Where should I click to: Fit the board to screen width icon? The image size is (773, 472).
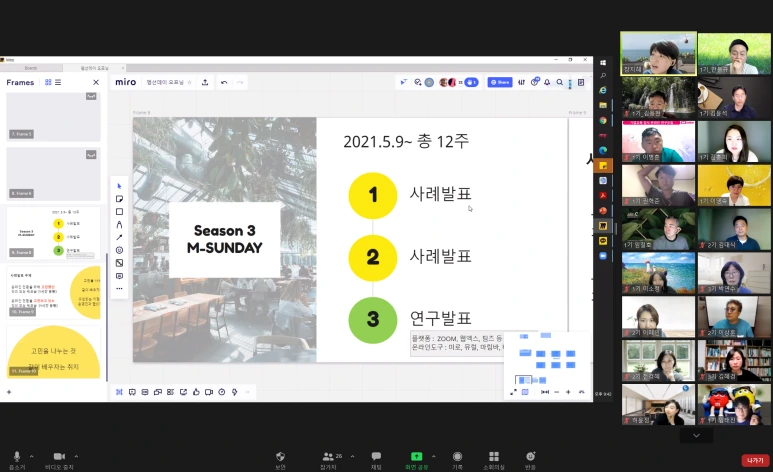(x=545, y=392)
